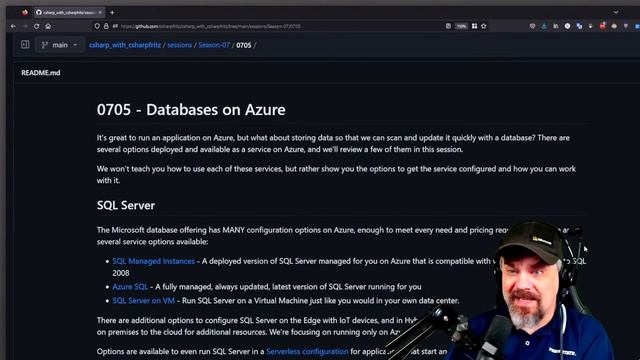Viewport: 640px width, 360px height.
Task: Close the csharp_with_csharpfritz browser tab
Action: tap(100, 12)
